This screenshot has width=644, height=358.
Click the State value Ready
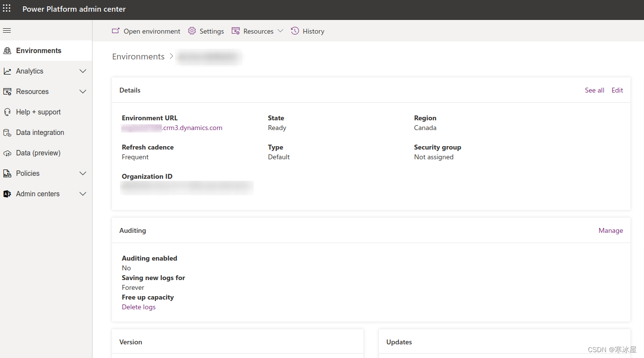[277, 128]
